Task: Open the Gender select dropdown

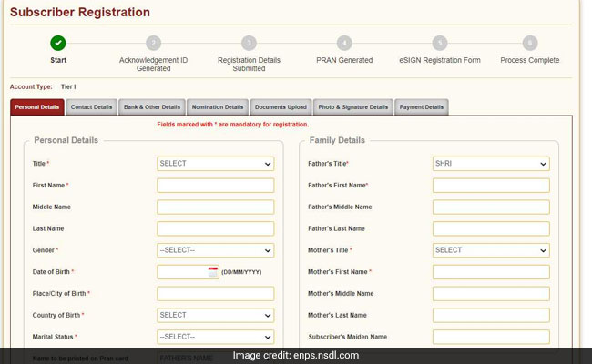Action: 215,250
